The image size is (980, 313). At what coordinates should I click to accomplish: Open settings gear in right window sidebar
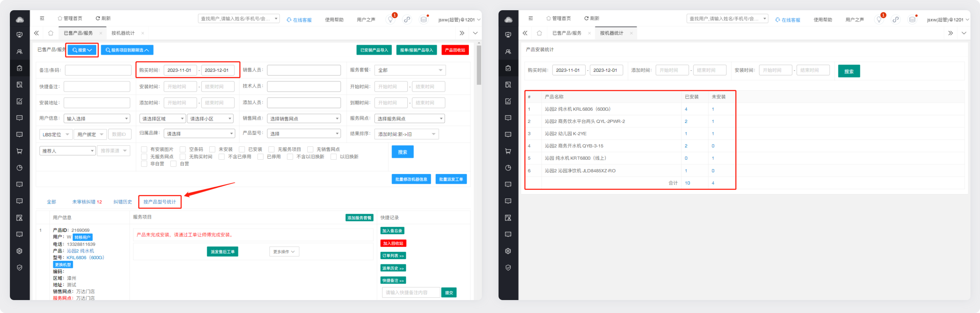pyautogui.click(x=508, y=251)
